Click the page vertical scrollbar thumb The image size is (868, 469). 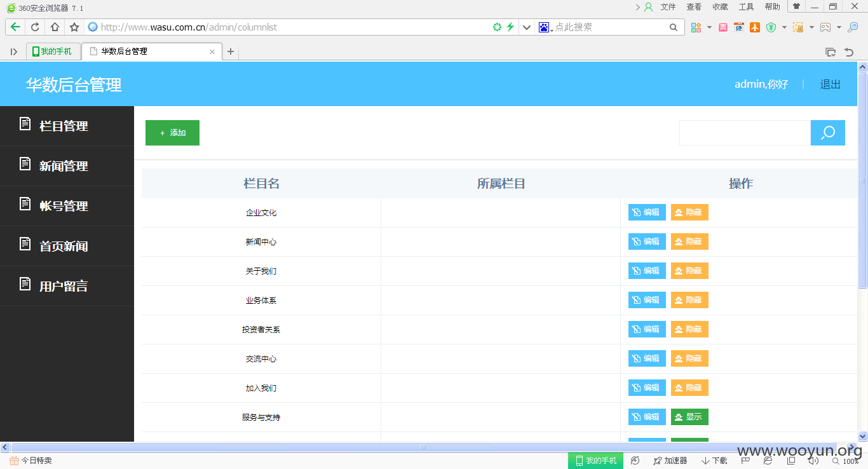862,180
